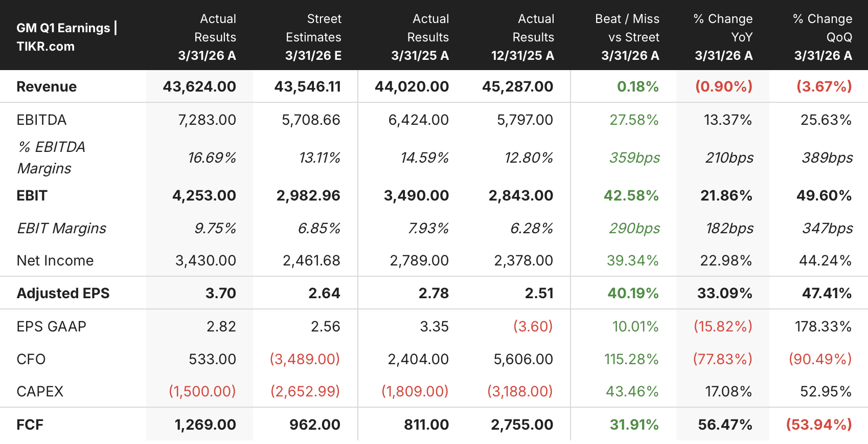Click the FCF beat 31.91%
Viewport: 868px width, 444px height.
click(x=634, y=425)
